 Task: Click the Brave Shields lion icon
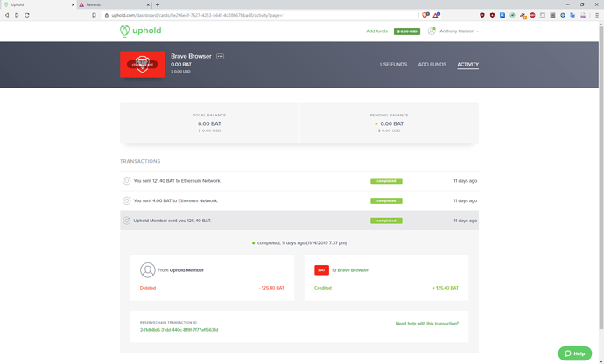coord(425,15)
